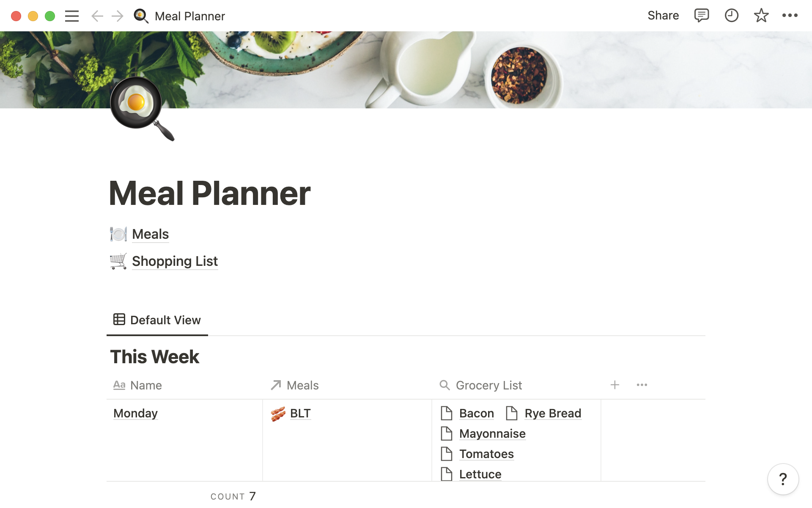Click the Name column type icon
The width and height of the screenshot is (812, 508).
119,384
